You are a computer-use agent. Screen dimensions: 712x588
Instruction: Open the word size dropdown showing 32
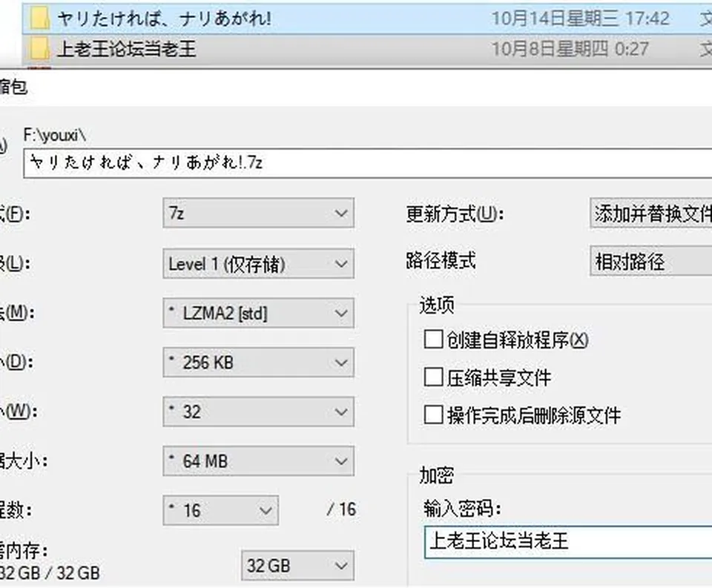(258, 412)
